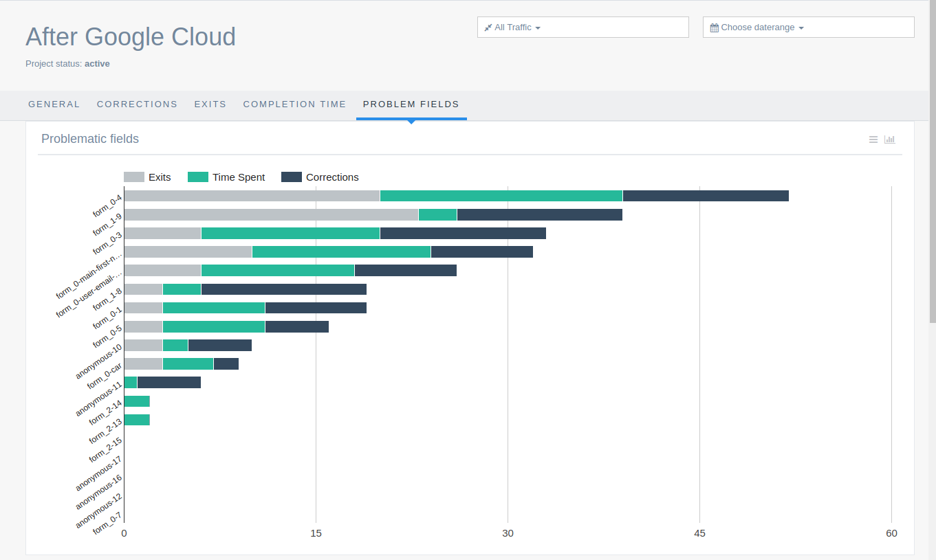Click the form_1-9 Corrections bar segment
This screenshot has height=560, width=936.
point(540,214)
